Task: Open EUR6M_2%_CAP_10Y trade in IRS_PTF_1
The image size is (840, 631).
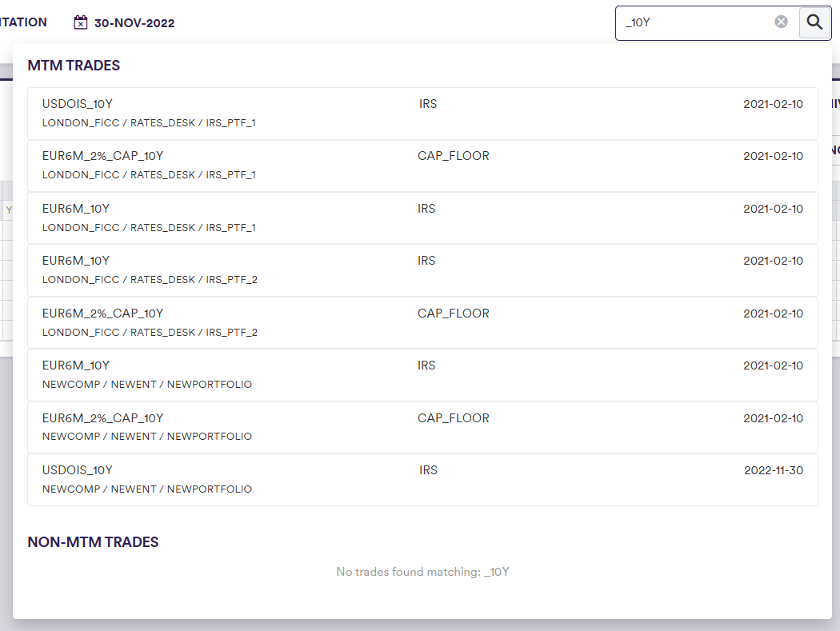Action: (x=422, y=166)
